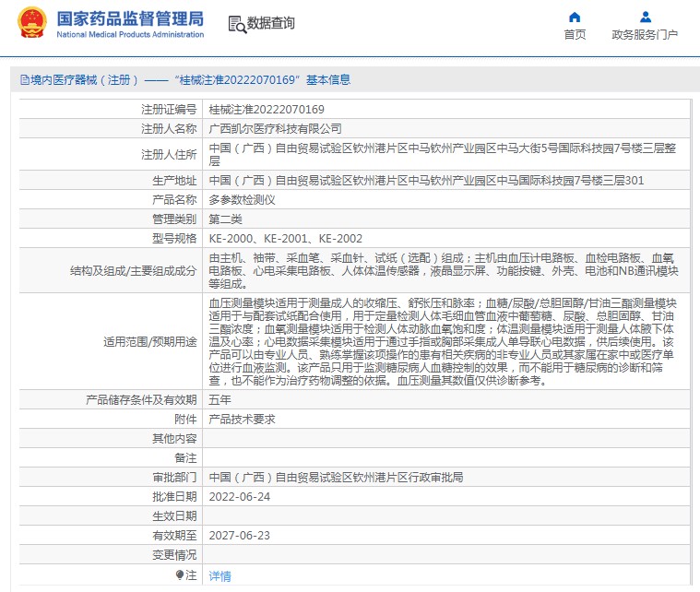Click the 注册人住所 label

pyautogui.click(x=169, y=155)
